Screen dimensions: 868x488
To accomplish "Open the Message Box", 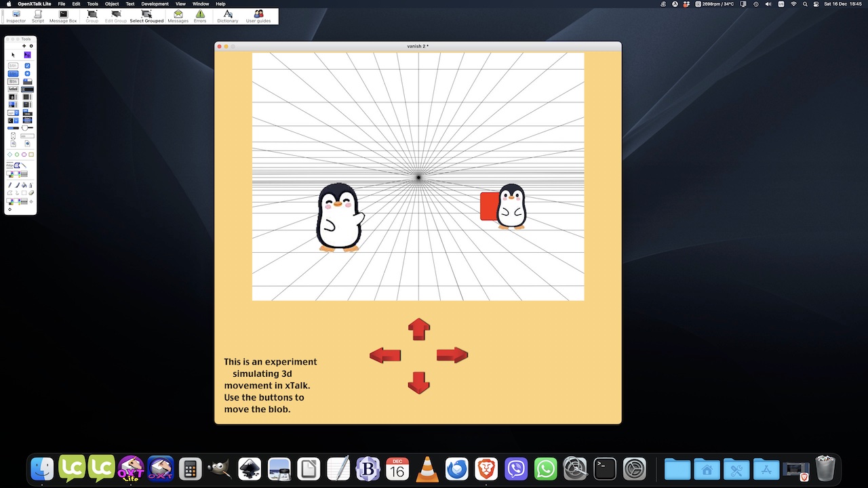I will coord(63,16).
